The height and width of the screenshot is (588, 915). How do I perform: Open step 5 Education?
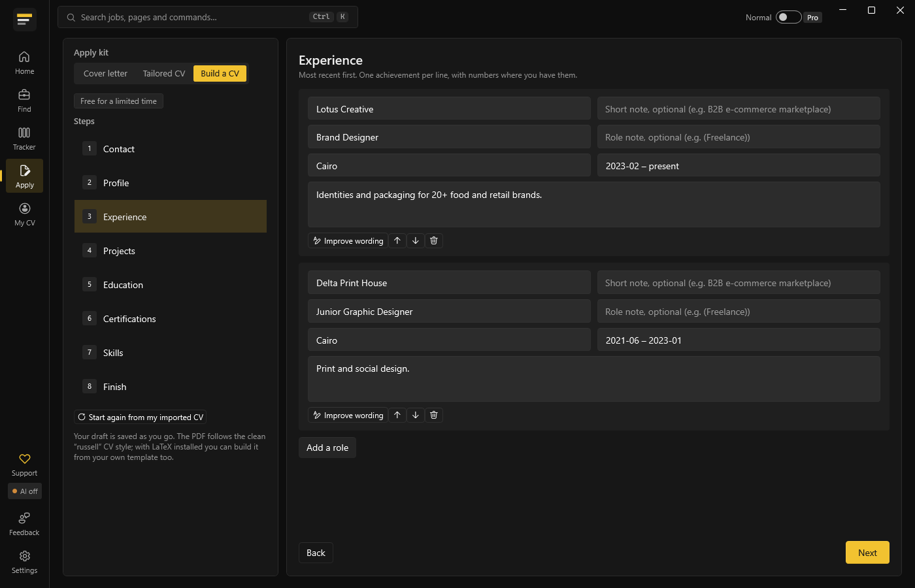point(171,285)
